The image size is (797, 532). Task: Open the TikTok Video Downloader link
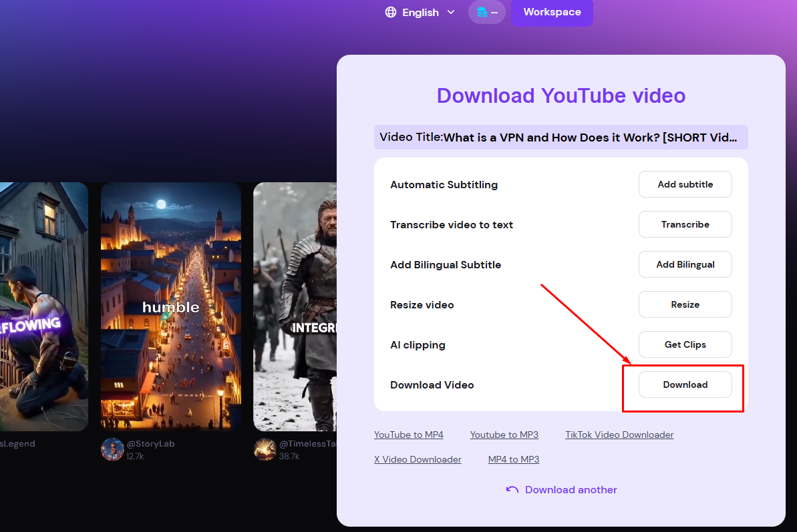click(619, 435)
